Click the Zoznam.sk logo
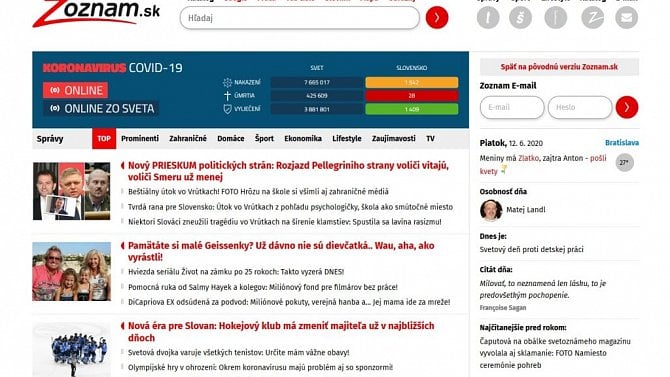 tap(96, 13)
